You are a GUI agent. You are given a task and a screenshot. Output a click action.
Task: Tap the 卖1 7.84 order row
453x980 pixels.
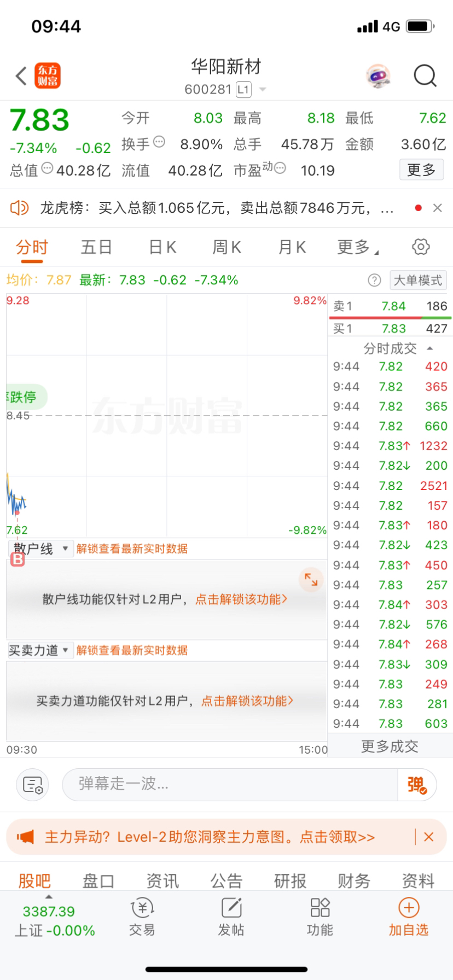click(x=390, y=306)
